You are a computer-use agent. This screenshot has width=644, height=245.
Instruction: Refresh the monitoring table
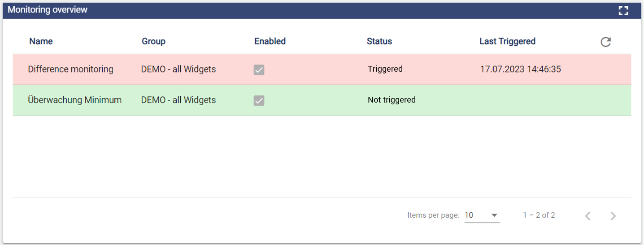point(606,42)
